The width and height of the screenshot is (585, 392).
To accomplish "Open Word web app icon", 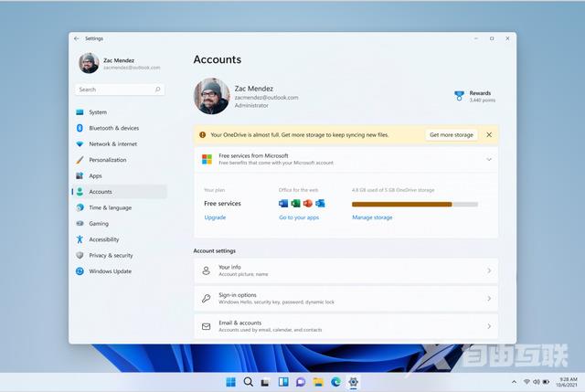I will point(283,203).
